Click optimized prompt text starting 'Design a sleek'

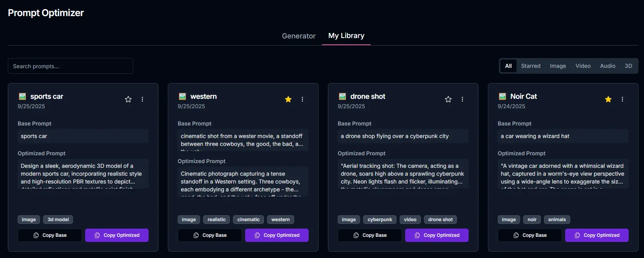83,174
